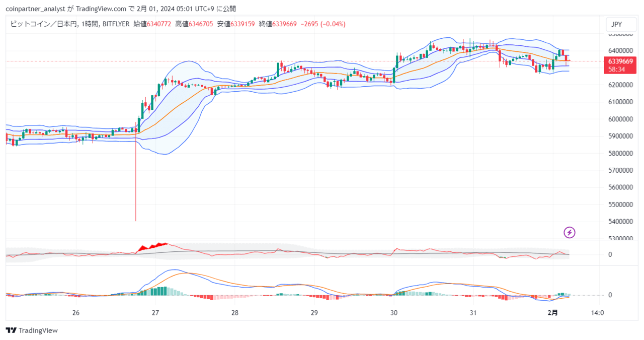Open the TradingView.com link in header

click(102, 9)
